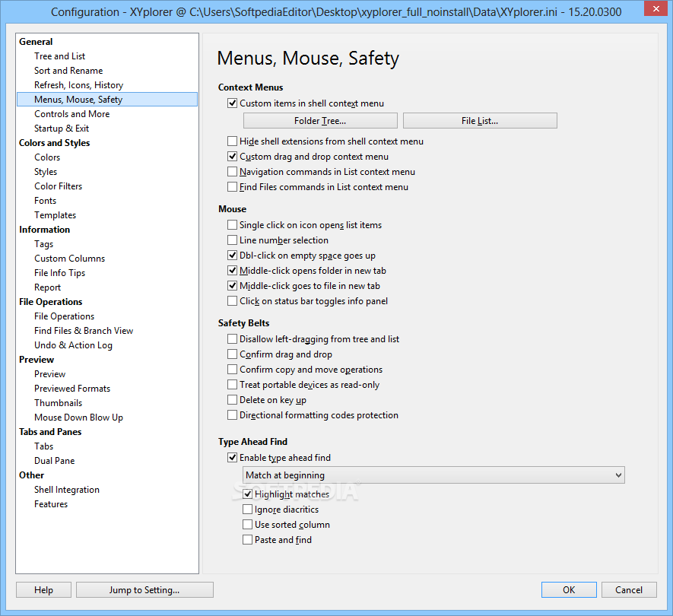Toggle Highlight matches checkbox

coord(247,494)
